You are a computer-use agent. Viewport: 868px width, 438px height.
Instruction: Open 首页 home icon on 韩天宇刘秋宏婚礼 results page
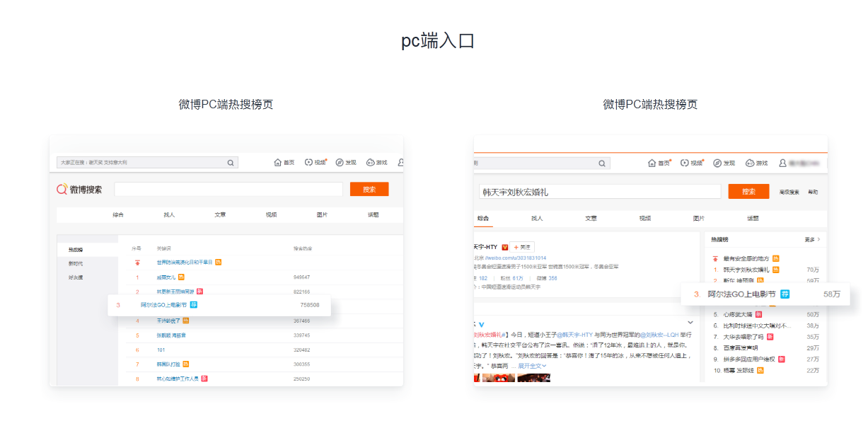pyautogui.click(x=652, y=163)
